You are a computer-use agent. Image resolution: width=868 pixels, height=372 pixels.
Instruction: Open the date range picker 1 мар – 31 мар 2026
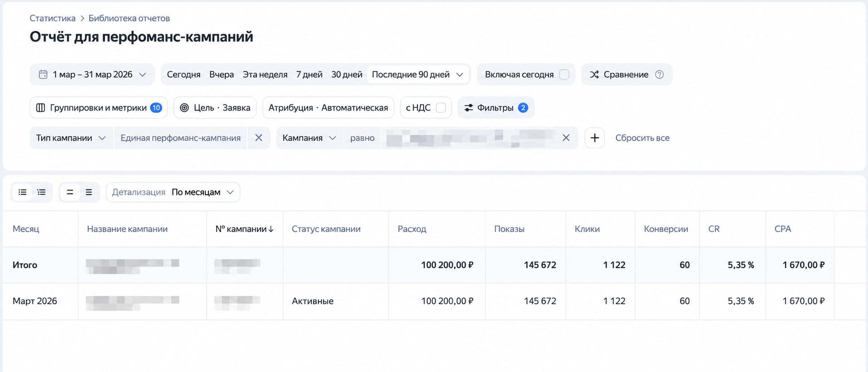tap(92, 74)
